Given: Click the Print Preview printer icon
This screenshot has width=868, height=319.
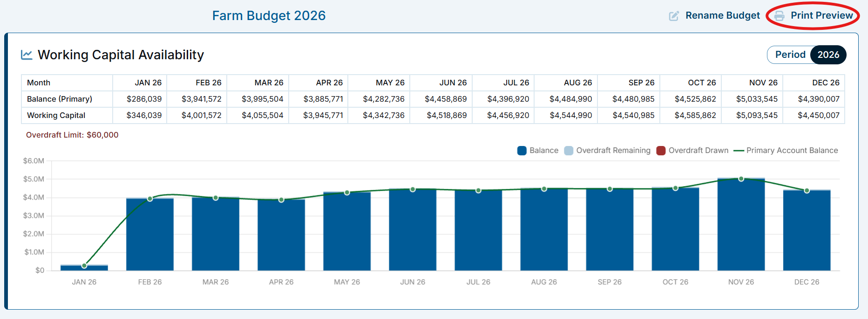Looking at the screenshot, I should click(779, 16).
